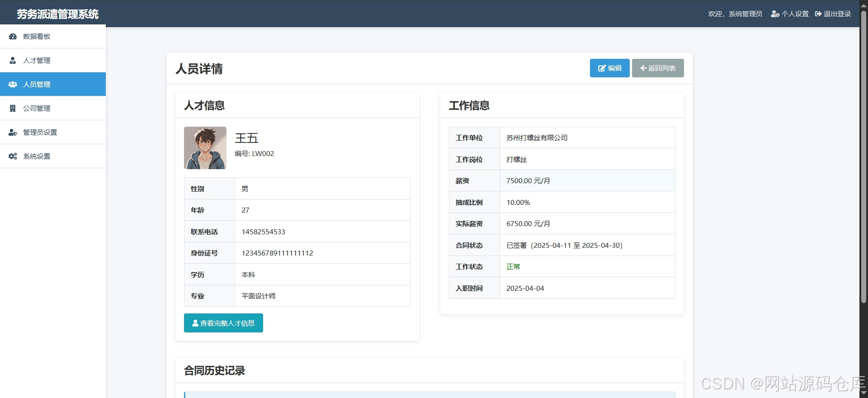Screen dimensions: 868x398
Task: Go to the 公司管理 menu item
Action: point(53,108)
